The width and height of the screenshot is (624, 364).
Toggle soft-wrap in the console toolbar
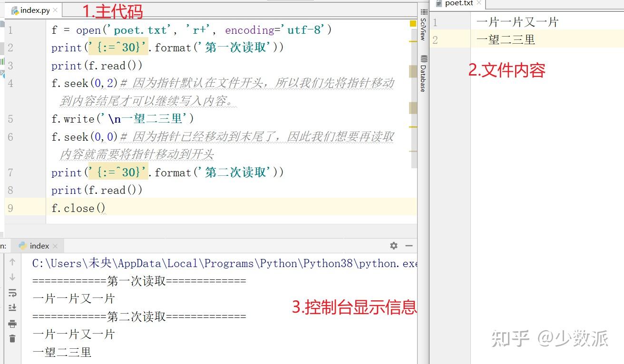12,292
